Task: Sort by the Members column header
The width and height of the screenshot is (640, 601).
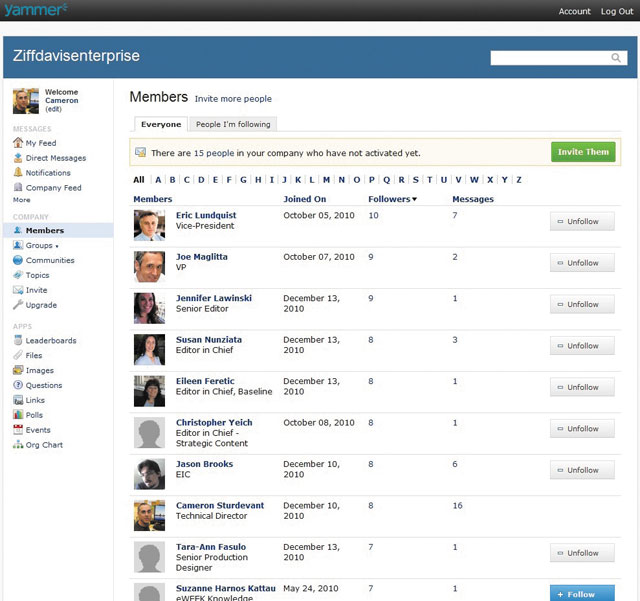Action: tap(153, 199)
